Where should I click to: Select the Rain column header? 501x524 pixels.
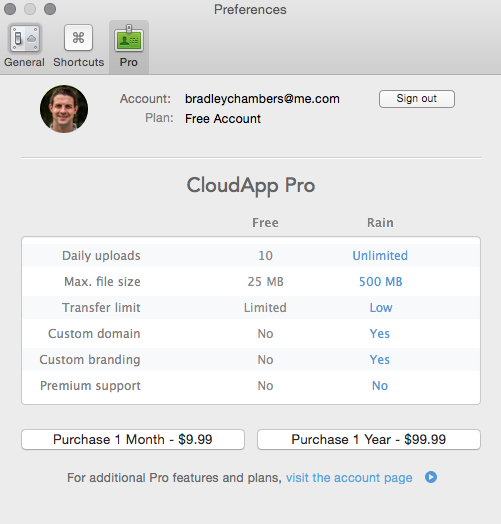point(380,223)
